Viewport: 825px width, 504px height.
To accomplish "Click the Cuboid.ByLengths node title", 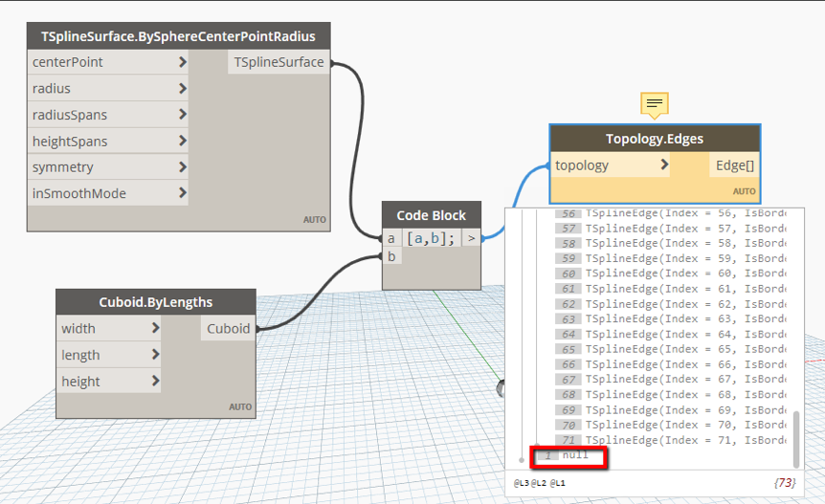I will click(x=156, y=302).
